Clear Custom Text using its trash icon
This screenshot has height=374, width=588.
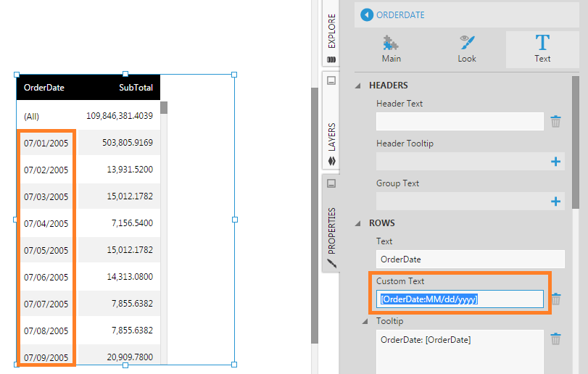click(555, 299)
